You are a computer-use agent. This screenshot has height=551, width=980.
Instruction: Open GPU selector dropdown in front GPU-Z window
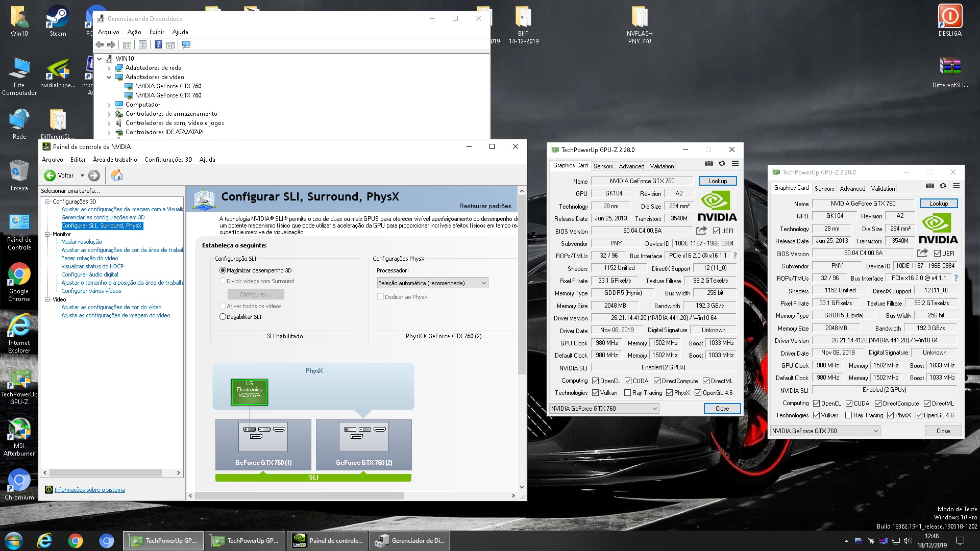point(604,409)
